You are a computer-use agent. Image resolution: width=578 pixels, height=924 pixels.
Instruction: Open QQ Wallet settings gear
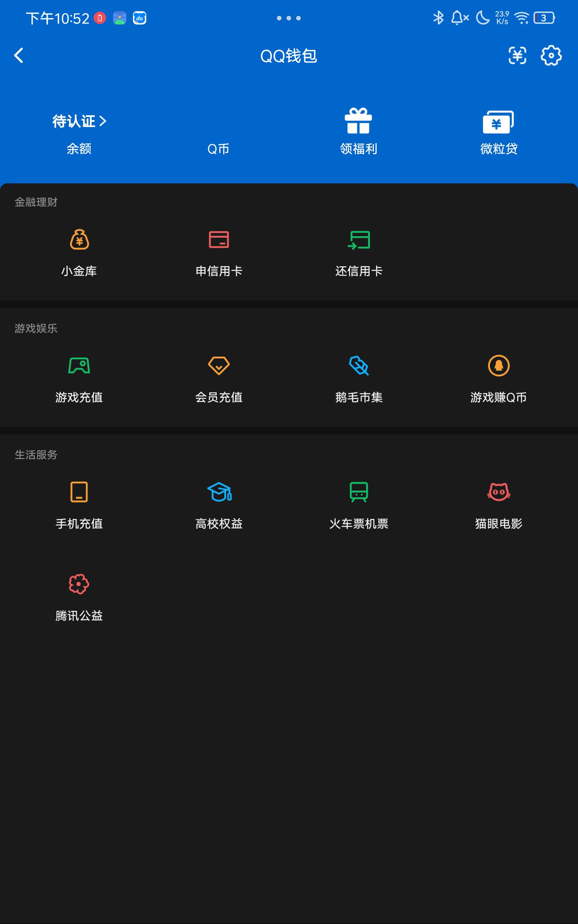pyautogui.click(x=551, y=56)
